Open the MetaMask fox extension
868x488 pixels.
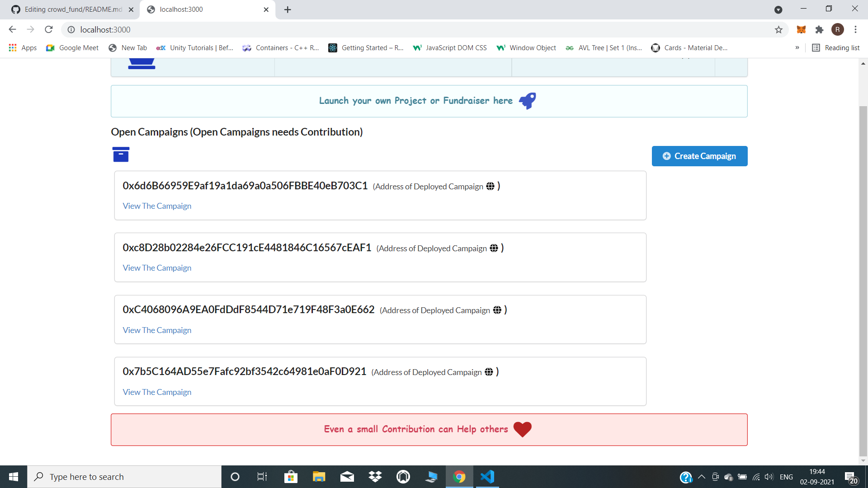click(801, 30)
